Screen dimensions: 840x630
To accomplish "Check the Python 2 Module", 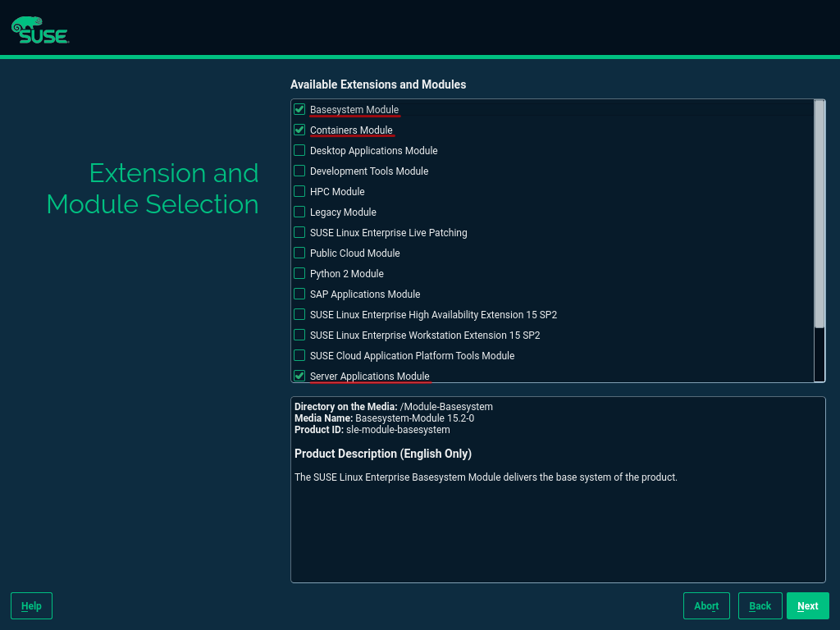I will click(299, 272).
